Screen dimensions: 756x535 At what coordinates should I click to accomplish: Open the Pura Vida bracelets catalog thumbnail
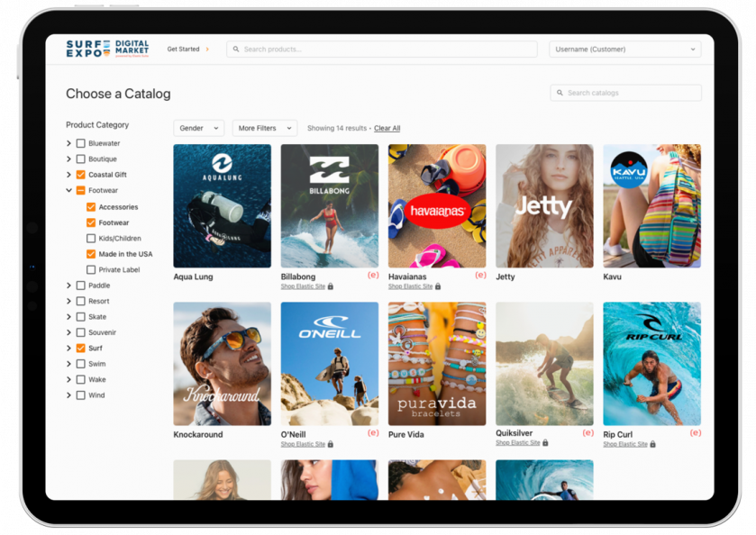[437, 363]
